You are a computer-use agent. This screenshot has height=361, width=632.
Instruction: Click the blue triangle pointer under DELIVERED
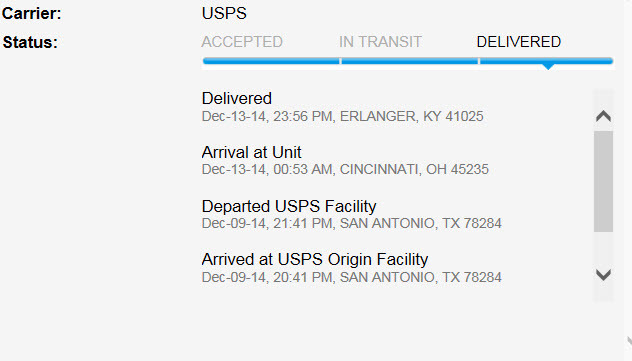click(x=548, y=66)
